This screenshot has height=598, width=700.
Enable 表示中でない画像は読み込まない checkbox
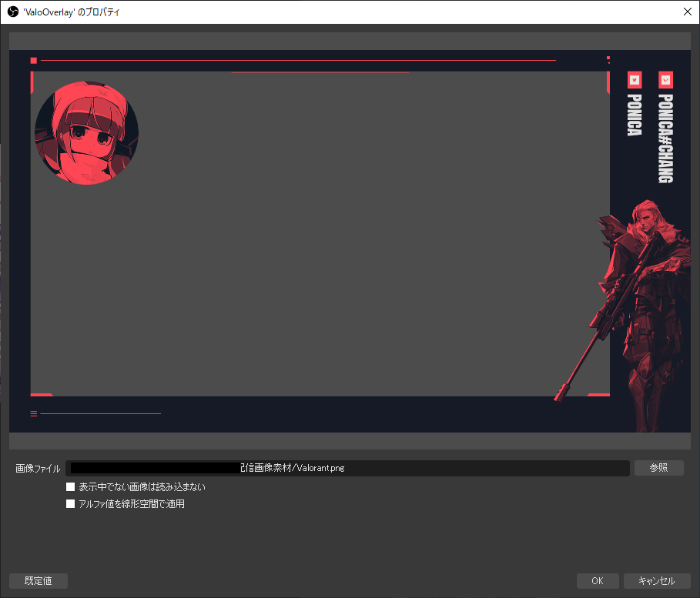pos(71,487)
